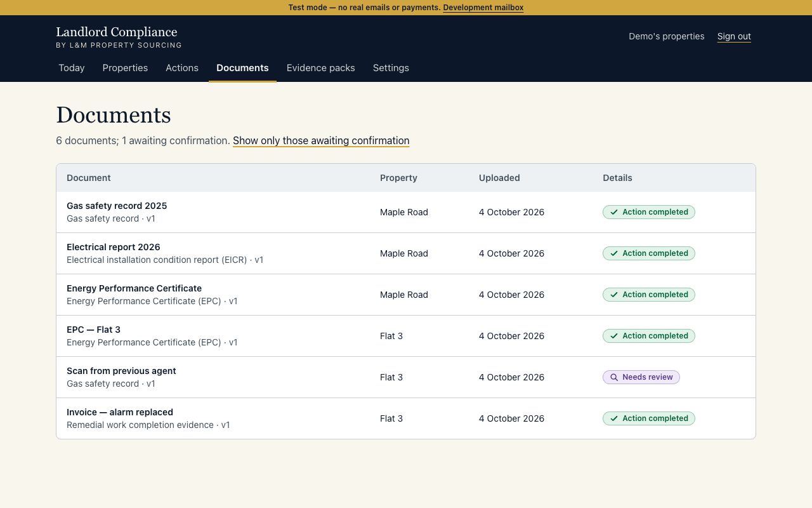
Task: Click the Documents page heading
Action: coord(114,115)
